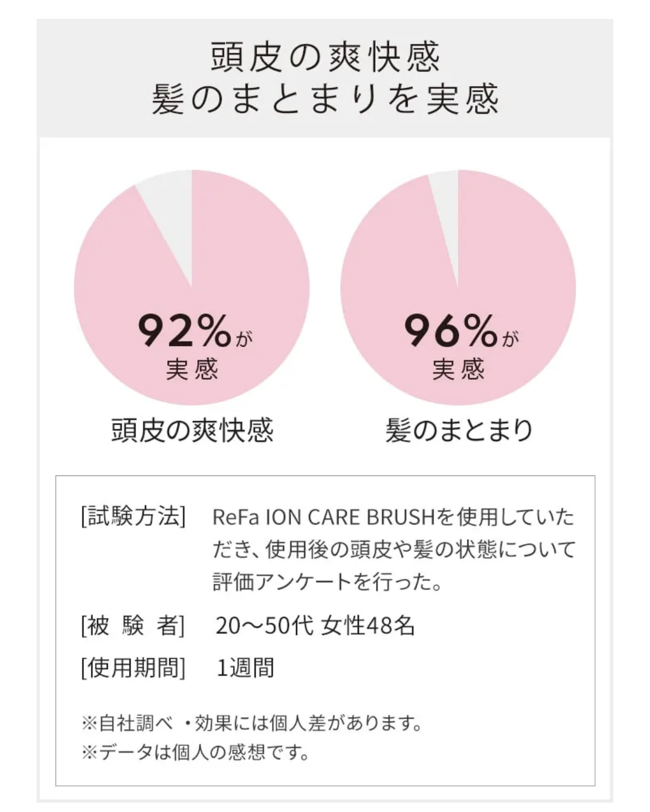This screenshot has width=650, height=812.
Task: Click the ReFa ION CARE BRUSH text
Action: click(x=323, y=518)
